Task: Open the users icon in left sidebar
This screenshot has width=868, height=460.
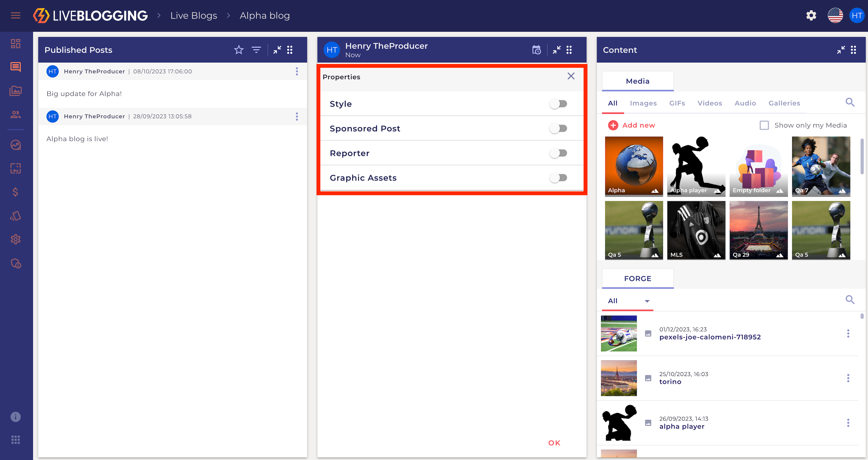Action: [15, 114]
